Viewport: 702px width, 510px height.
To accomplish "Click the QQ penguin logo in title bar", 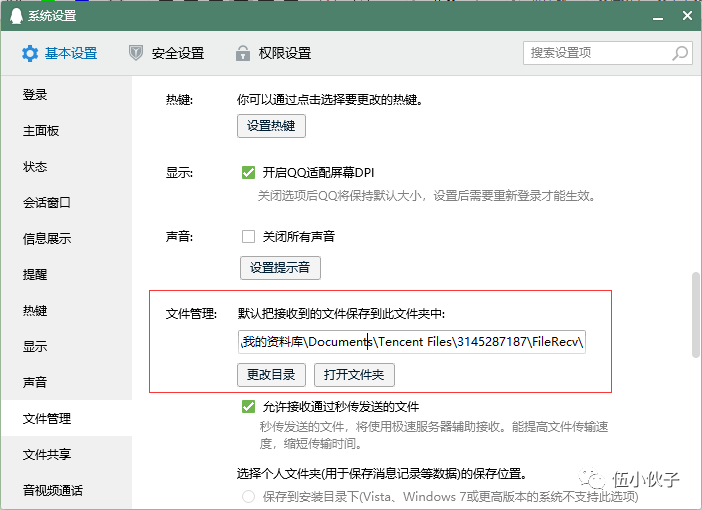I will pos(16,16).
